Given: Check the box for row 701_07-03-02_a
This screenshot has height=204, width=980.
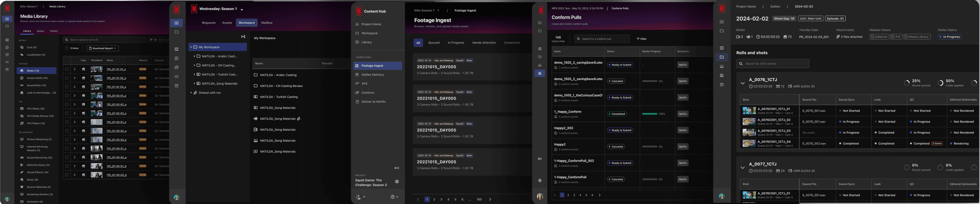Looking at the screenshot, I should (67, 131).
